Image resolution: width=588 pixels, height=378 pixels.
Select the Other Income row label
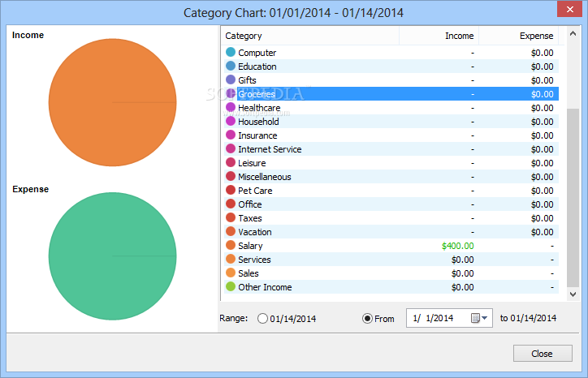point(265,287)
